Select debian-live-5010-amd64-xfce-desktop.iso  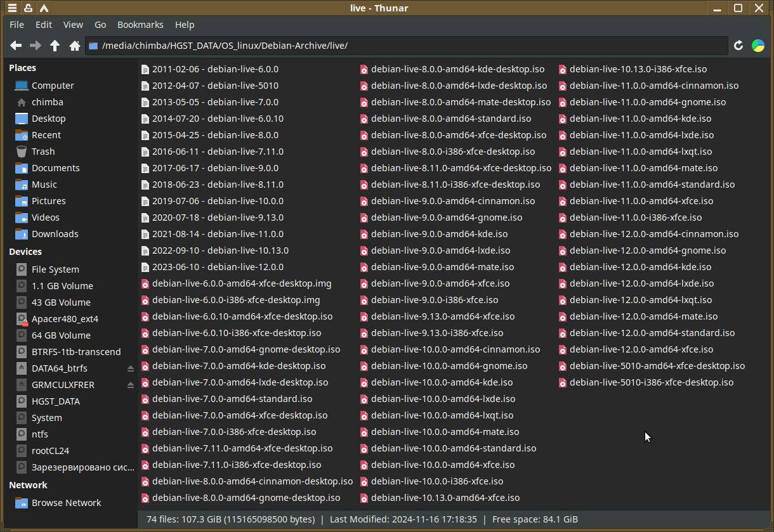652,366
